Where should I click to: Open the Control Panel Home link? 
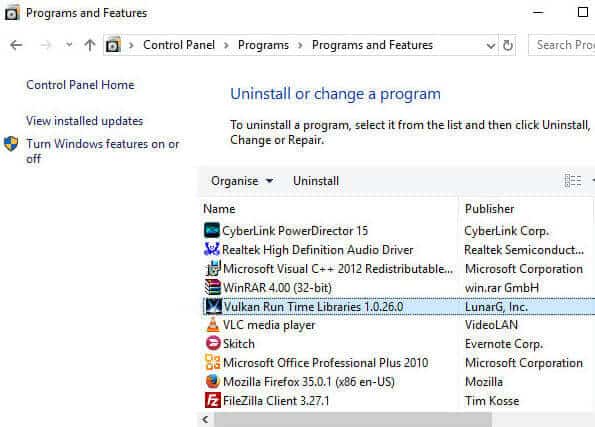point(80,85)
